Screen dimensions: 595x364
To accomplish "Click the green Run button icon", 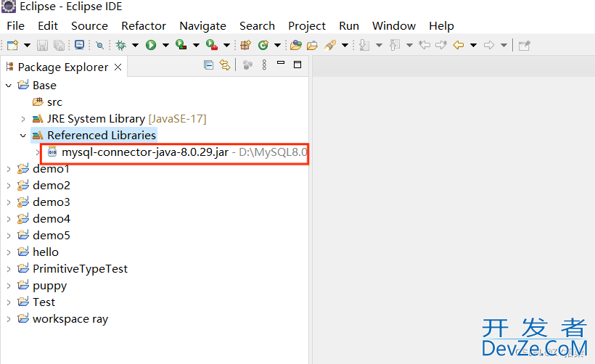I will (x=151, y=45).
